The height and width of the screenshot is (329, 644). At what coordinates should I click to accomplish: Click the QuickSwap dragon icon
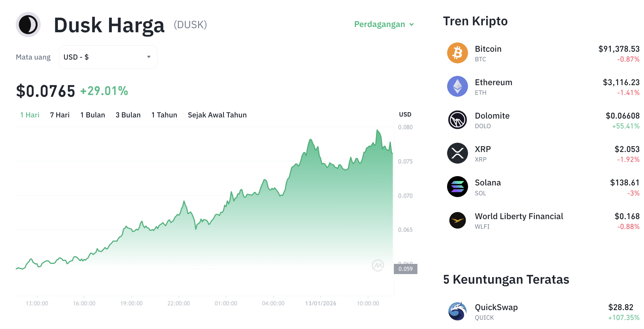tap(457, 311)
